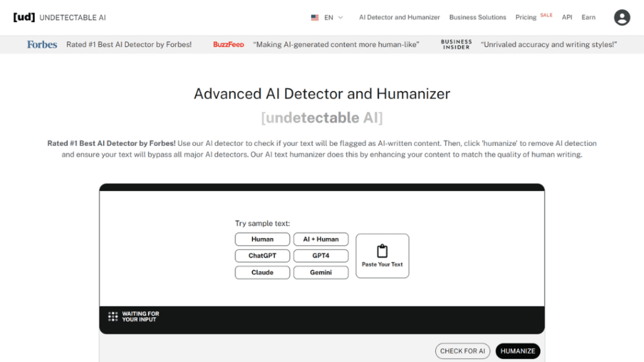Open AI Detector and Humanizer menu
Viewport: 644px width, 362px height.
pyautogui.click(x=399, y=18)
